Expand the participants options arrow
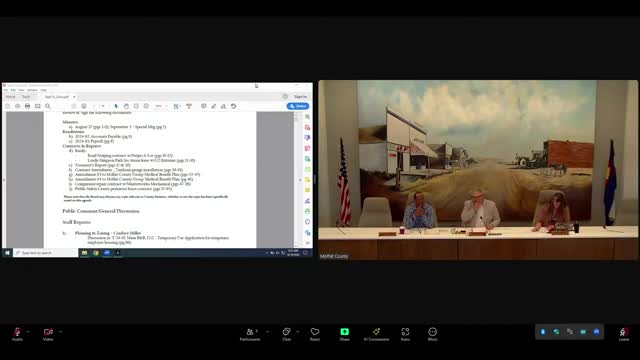The height and width of the screenshot is (360, 640). [x=268, y=331]
